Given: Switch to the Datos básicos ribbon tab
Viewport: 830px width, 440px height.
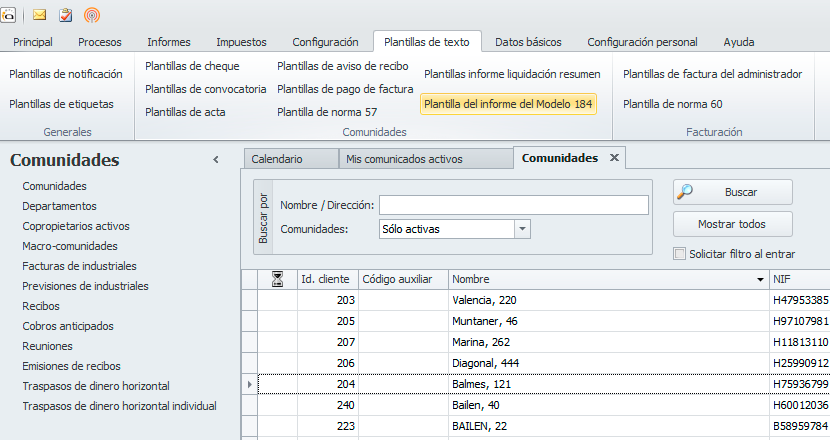Looking at the screenshot, I should [x=528, y=42].
